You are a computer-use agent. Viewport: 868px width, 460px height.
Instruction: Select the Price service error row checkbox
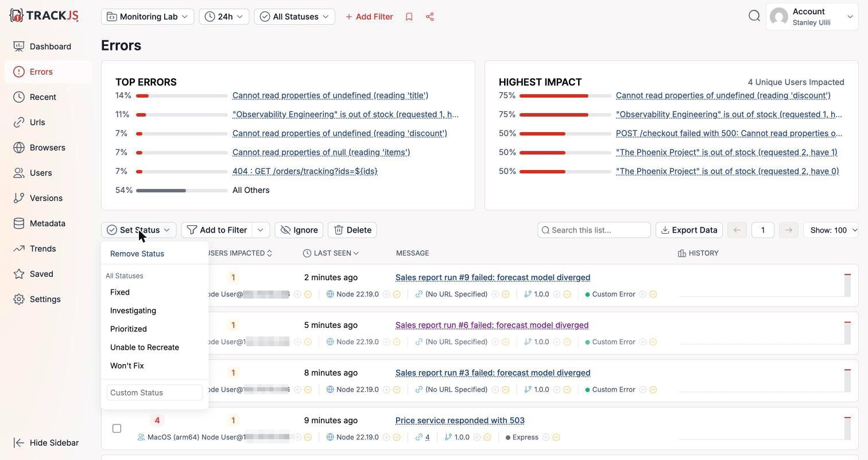click(117, 428)
